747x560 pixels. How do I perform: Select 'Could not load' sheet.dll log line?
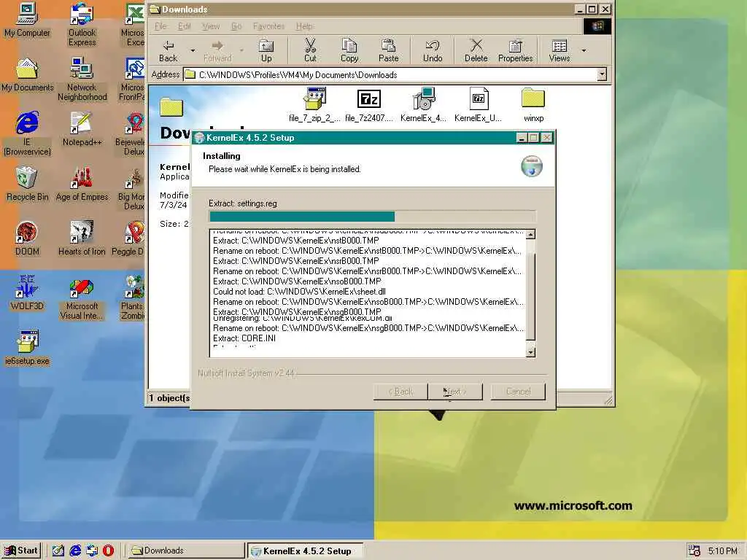click(x=299, y=292)
